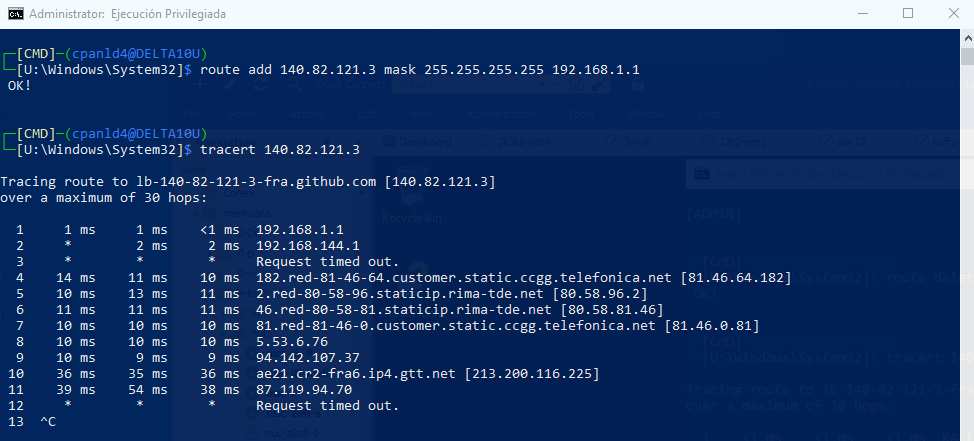974x441 pixels.
Task: Expand the Quick Connect host dropdown
Action: (544, 84)
